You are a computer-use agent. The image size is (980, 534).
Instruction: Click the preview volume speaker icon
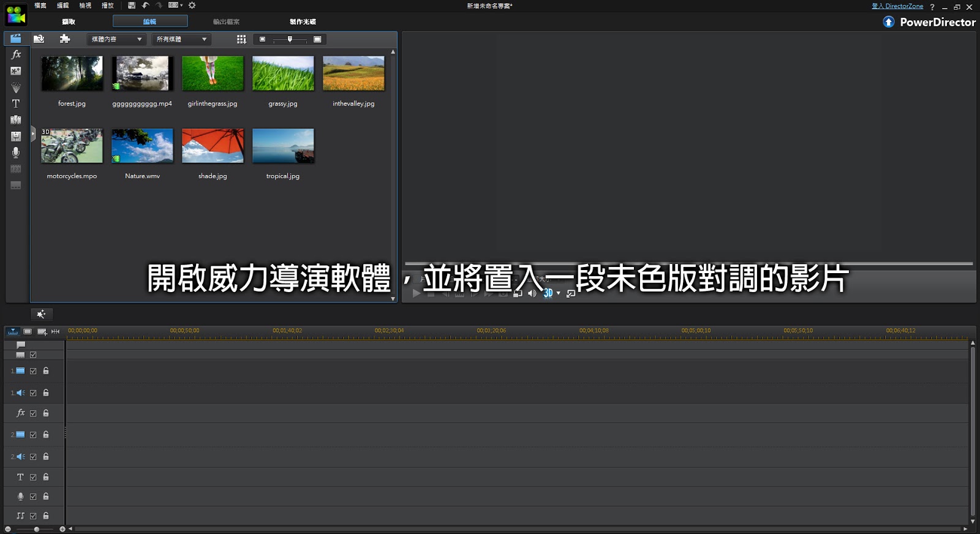(x=532, y=293)
